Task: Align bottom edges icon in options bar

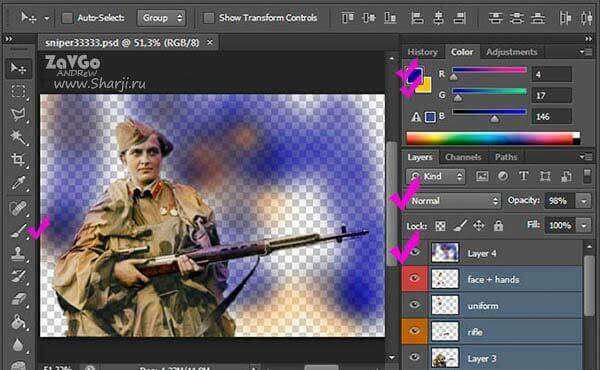Action: pyautogui.click(x=390, y=18)
